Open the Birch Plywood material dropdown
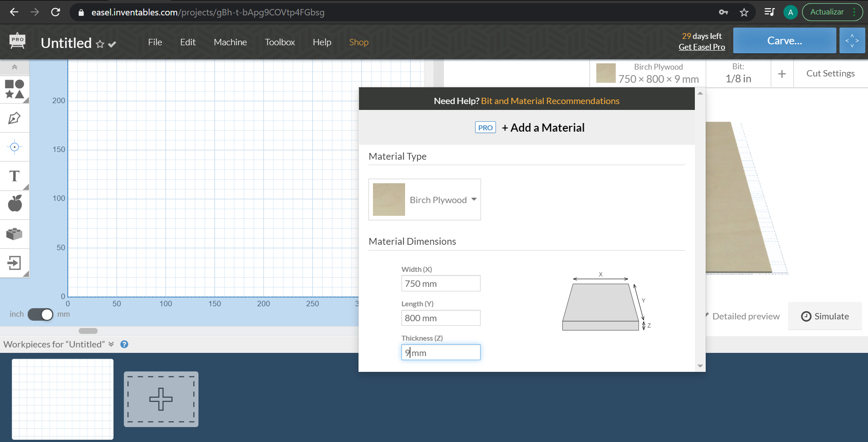Viewport: 868px width, 442px height. [425, 200]
